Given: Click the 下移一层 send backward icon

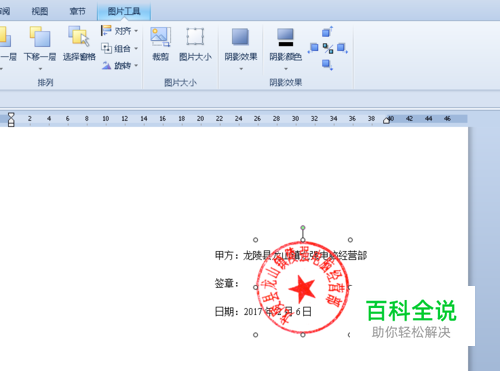Looking at the screenshot, I should pos(40,36).
